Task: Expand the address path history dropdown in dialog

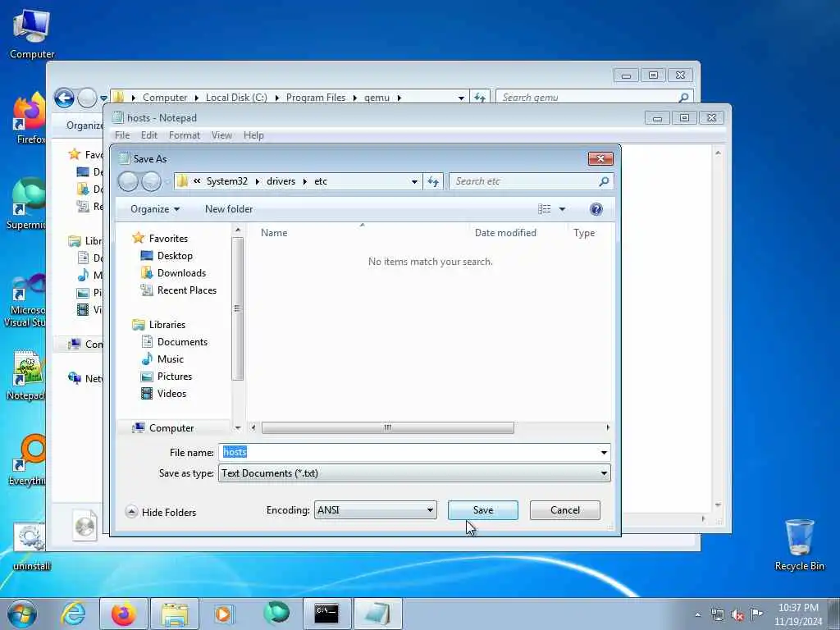Action: [x=414, y=181]
